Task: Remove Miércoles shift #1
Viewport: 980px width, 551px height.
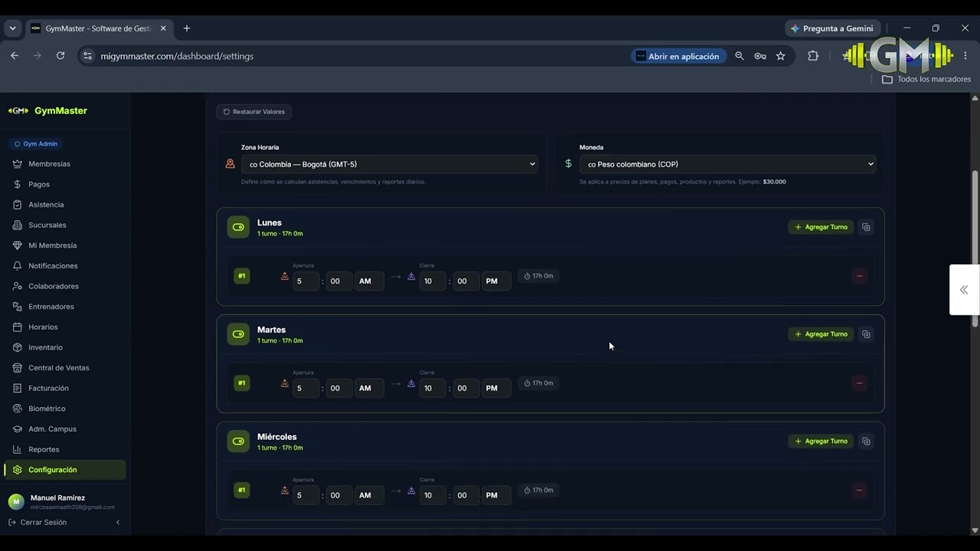Action: coord(859,491)
